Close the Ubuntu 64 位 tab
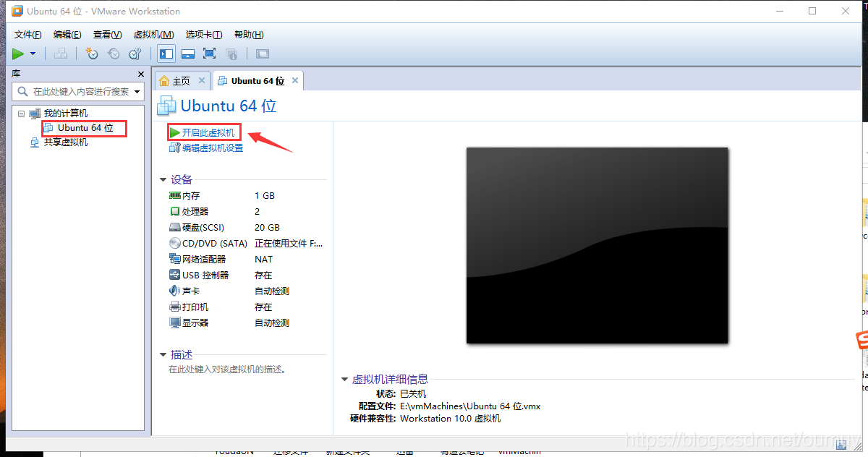The width and height of the screenshot is (868, 457). pos(295,80)
